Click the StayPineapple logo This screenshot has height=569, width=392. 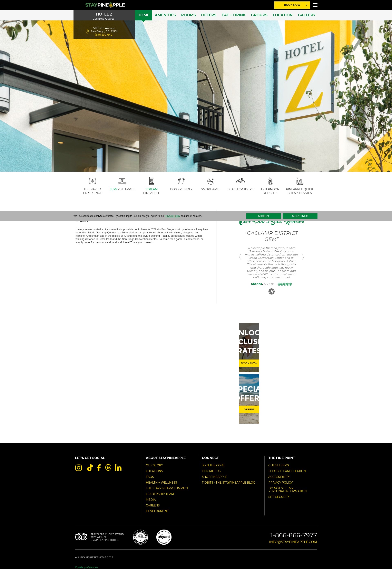click(x=105, y=5)
